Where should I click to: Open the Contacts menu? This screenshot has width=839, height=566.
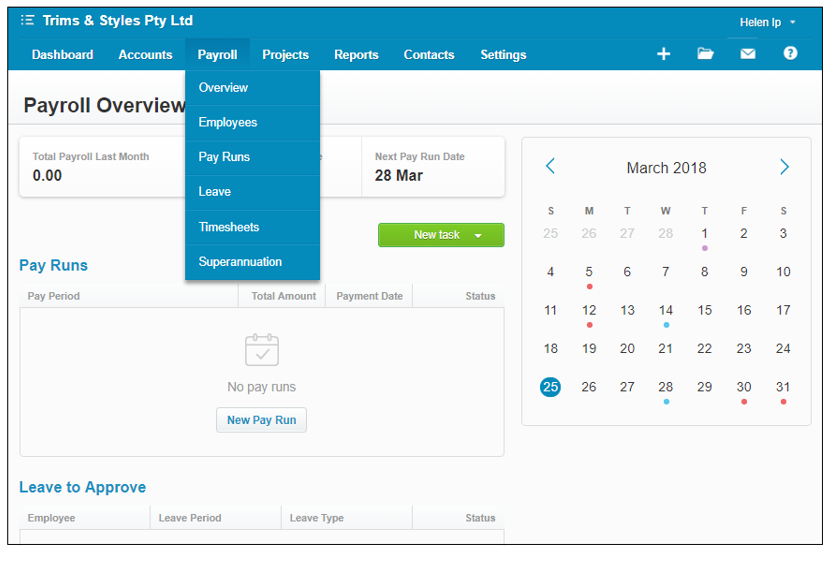point(429,55)
